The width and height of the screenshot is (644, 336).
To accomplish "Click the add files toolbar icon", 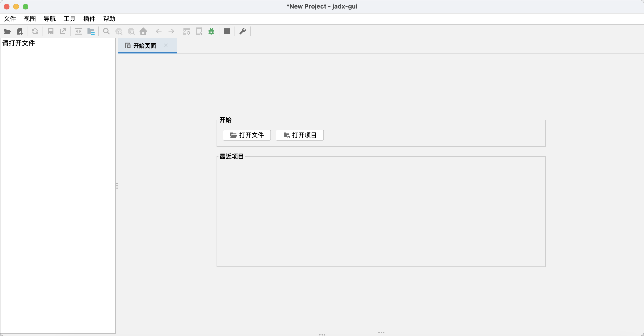I will pyautogui.click(x=20, y=31).
